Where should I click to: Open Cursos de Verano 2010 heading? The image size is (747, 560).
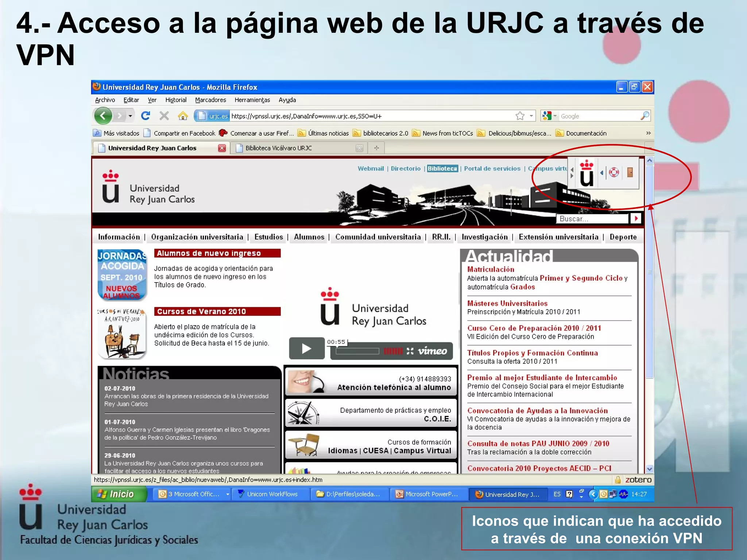pos(217,311)
